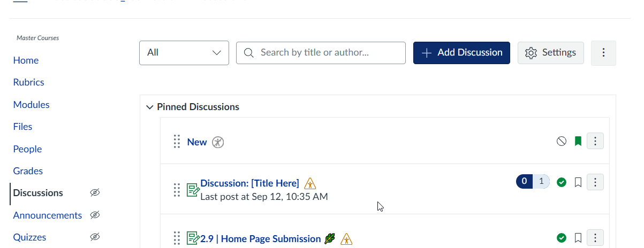This screenshot has height=248, width=644.
Task: Collapse the Pinned Discussions section
Action: point(149,107)
